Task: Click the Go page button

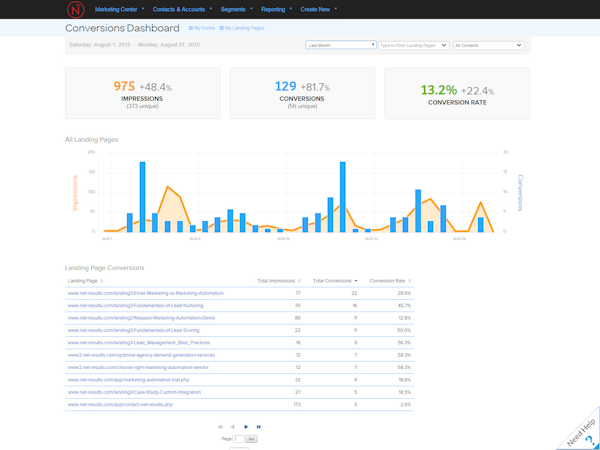Action: (x=252, y=439)
